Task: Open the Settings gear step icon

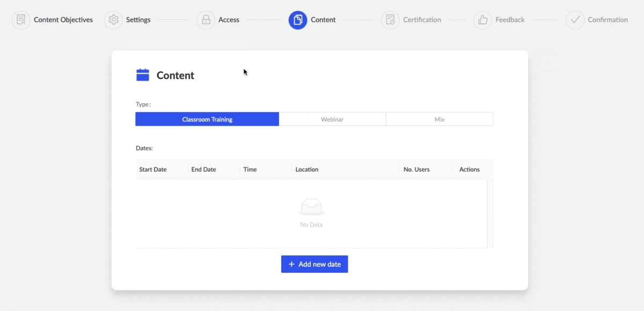Action: 113,19
